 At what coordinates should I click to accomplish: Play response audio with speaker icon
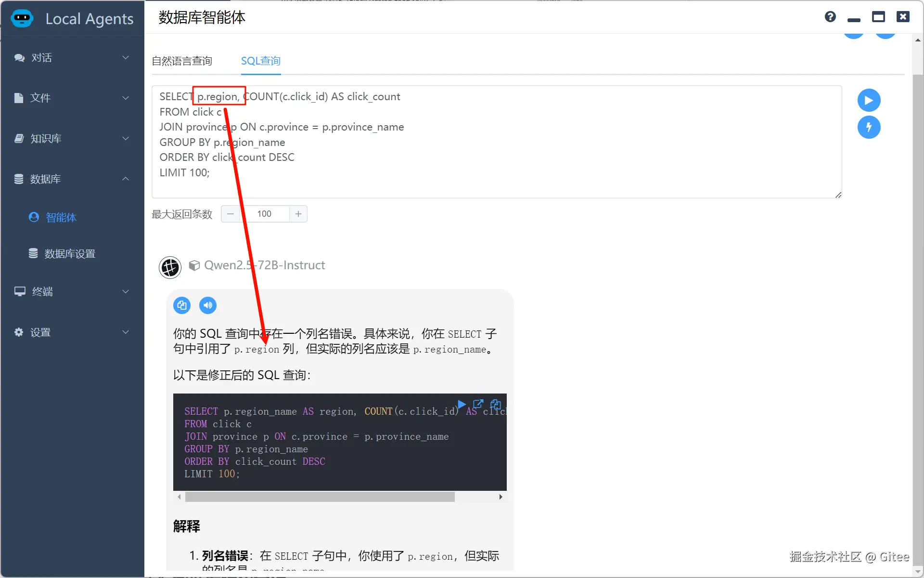tap(208, 305)
